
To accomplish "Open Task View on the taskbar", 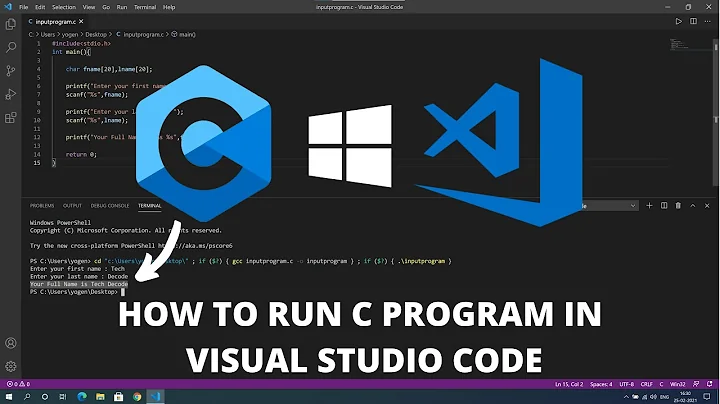I will click(x=63, y=397).
